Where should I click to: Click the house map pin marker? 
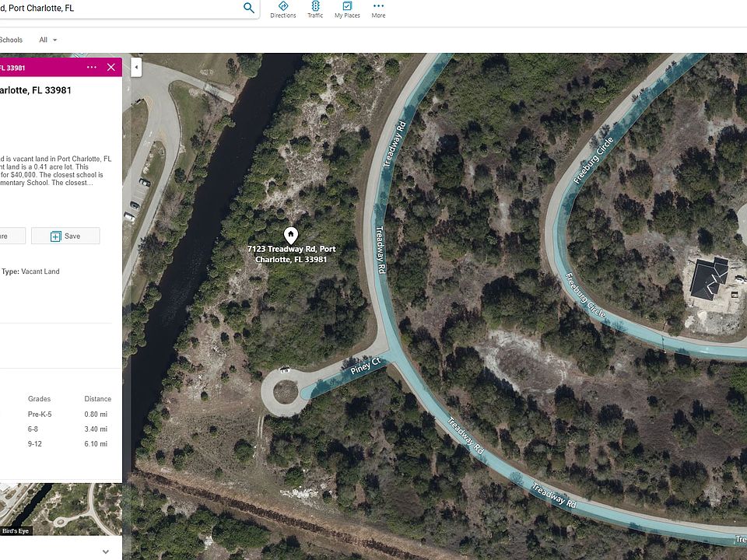click(291, 234)
